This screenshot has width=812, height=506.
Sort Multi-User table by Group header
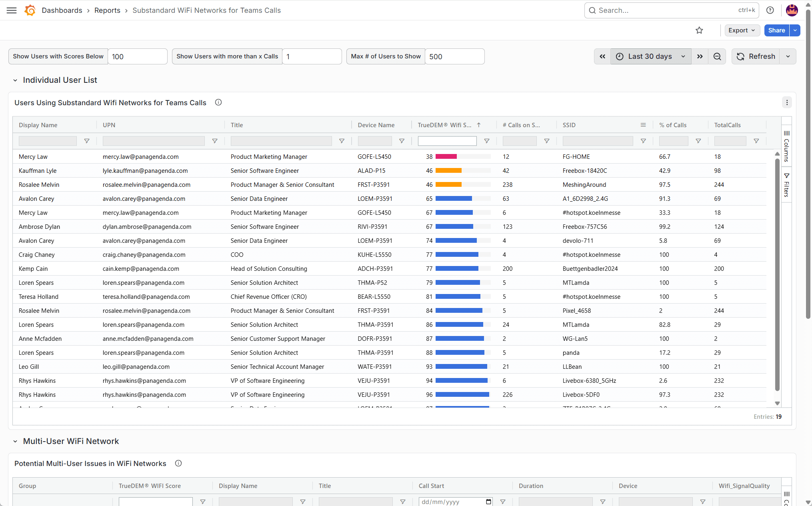[28, 486]
